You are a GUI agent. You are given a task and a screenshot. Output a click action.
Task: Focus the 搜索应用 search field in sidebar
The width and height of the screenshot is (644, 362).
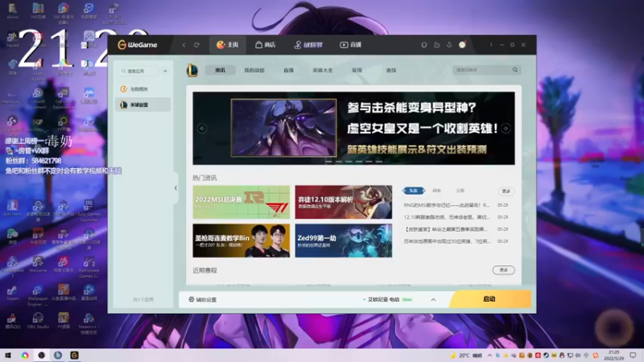[x=138, y=71]
